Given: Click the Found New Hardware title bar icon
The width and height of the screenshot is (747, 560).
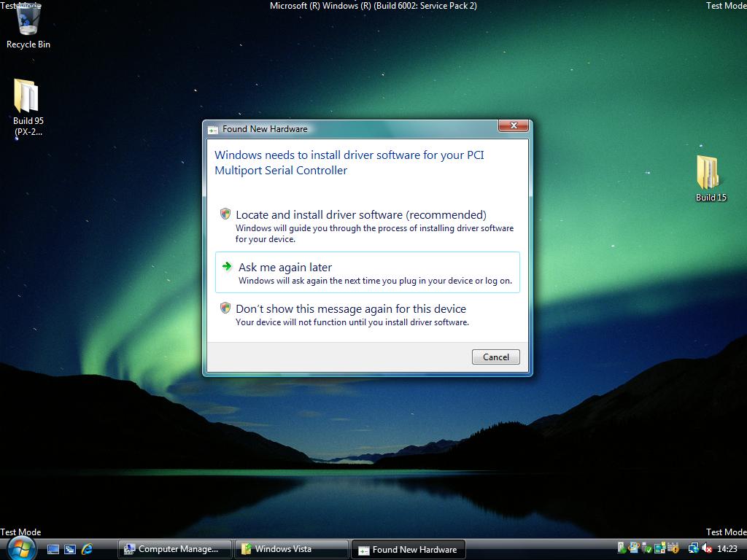Looking at the screenshot, I should tap(212, 128).
